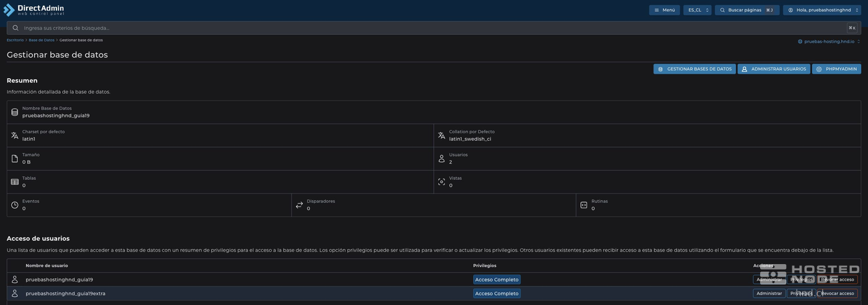This screenshot has height=305, width=868.
Task: Click the magnifier icon in search bar
Action: (15, 28)
